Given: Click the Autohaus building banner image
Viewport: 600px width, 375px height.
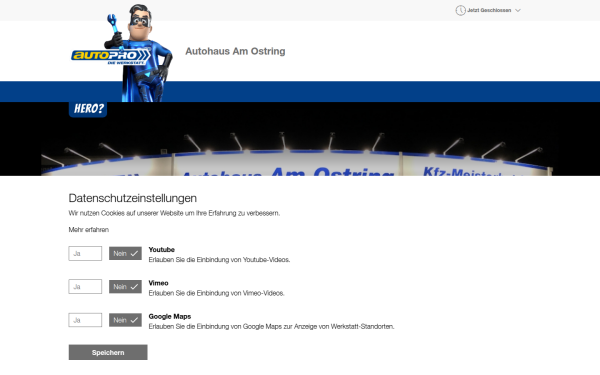Looking at the screenshot, I should (300, 139).
